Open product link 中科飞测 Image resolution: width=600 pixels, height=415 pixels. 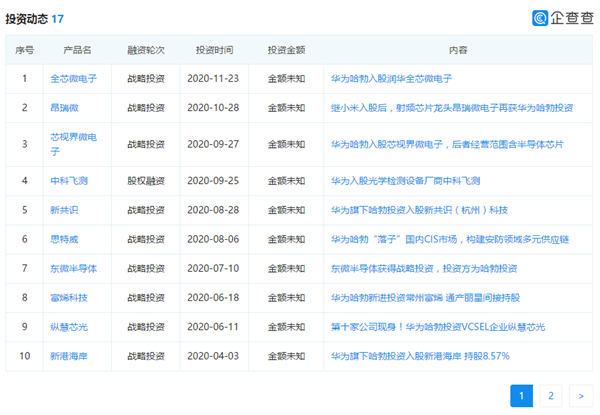[x=69, y=181]
